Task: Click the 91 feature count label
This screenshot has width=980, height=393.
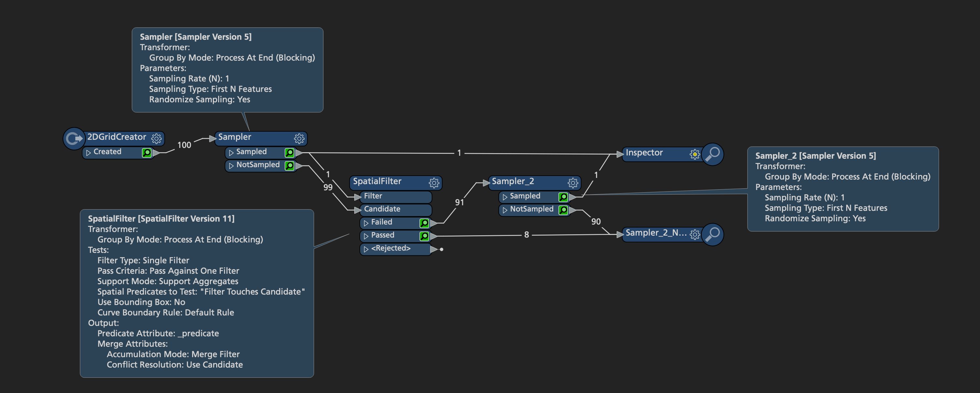Action: click(x=460, y=203)
